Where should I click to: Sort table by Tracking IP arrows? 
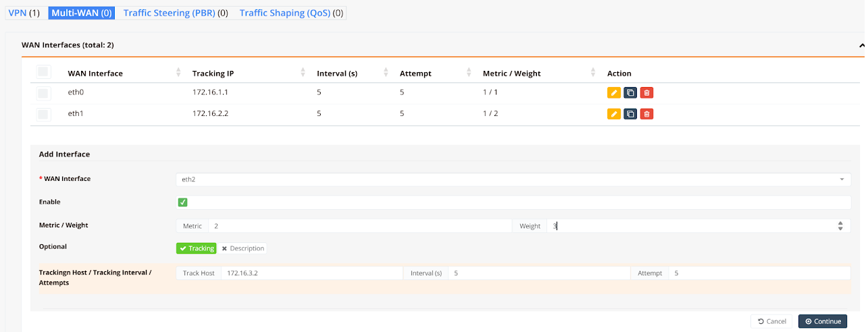pos(303,73)
